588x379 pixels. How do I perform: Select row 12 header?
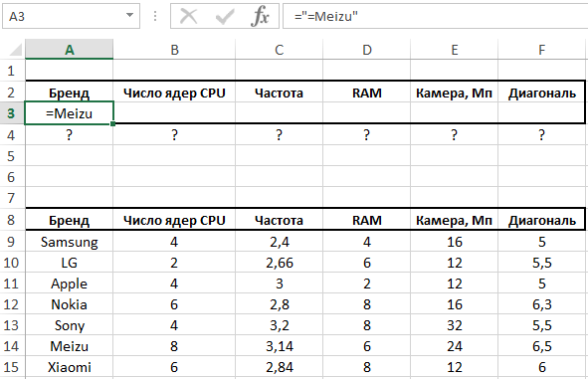click(11, 304)
